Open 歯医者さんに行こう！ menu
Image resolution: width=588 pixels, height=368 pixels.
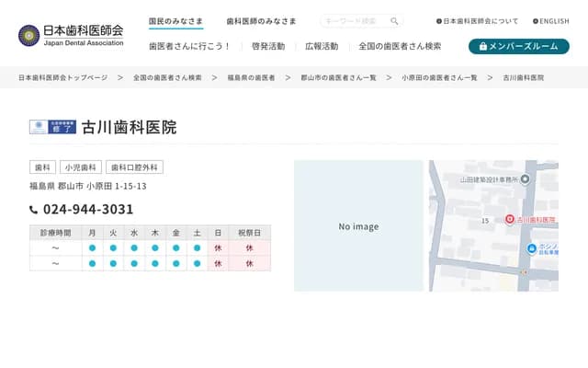pos(189,46)
